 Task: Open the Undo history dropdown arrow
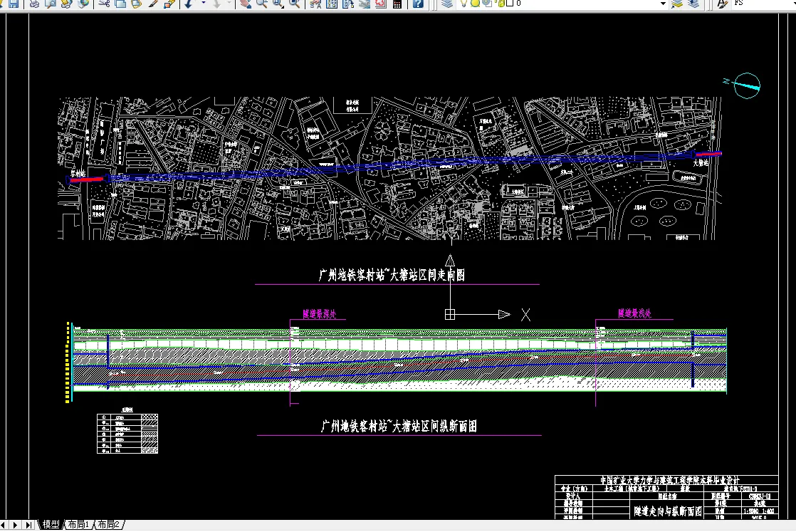203,4
